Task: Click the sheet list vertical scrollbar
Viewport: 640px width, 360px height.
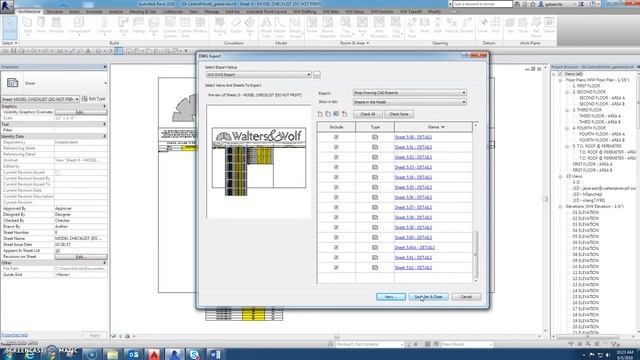Action: 476,255
